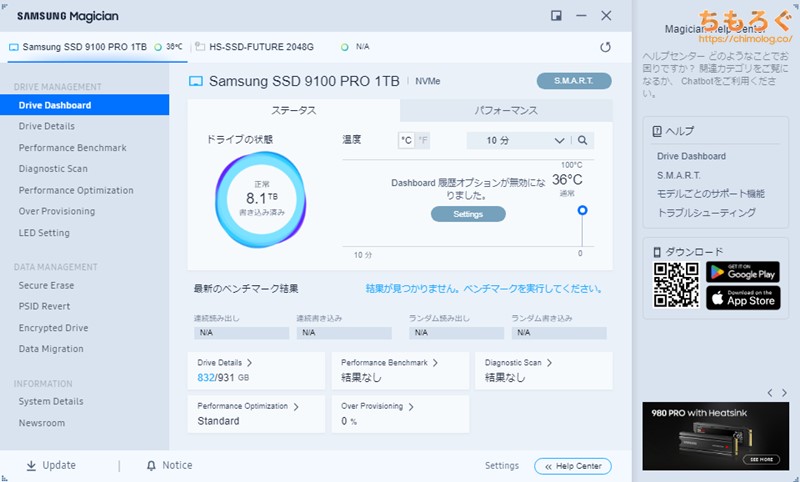Click the drive health ring gauge

(x=261, y=200)
